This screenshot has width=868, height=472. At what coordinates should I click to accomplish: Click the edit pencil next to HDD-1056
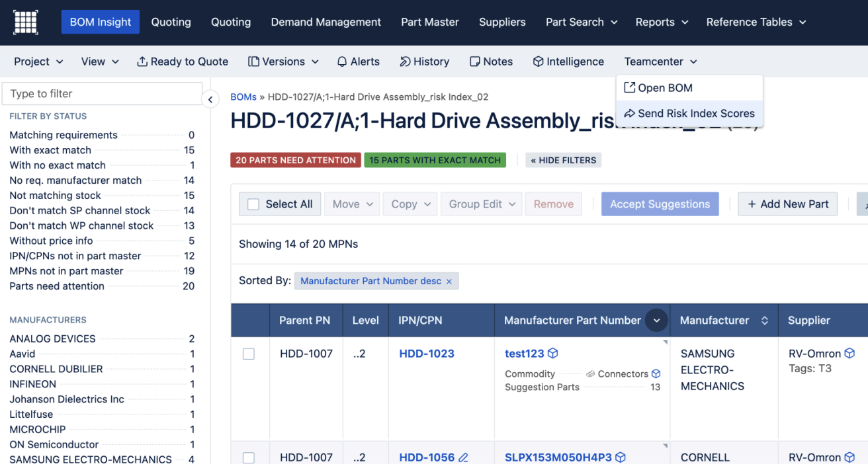pyautogui.click(x=463, y=457)
